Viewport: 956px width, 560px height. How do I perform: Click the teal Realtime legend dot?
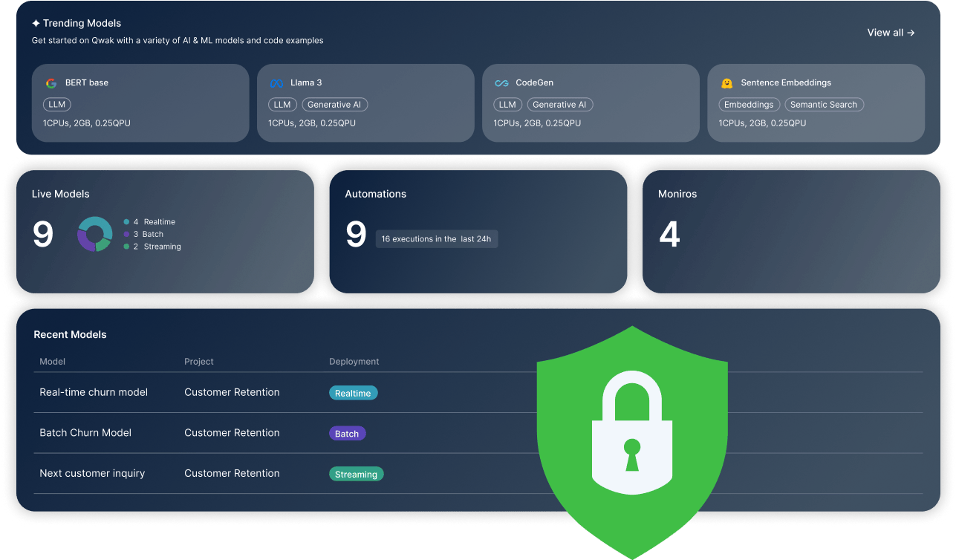point(126,222)
